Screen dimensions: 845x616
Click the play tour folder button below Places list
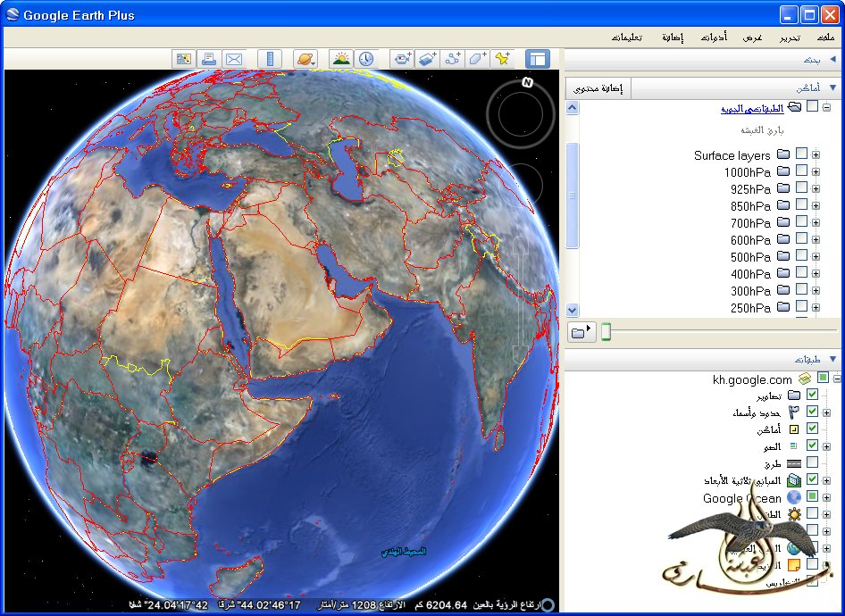click(x=581, y=332)
